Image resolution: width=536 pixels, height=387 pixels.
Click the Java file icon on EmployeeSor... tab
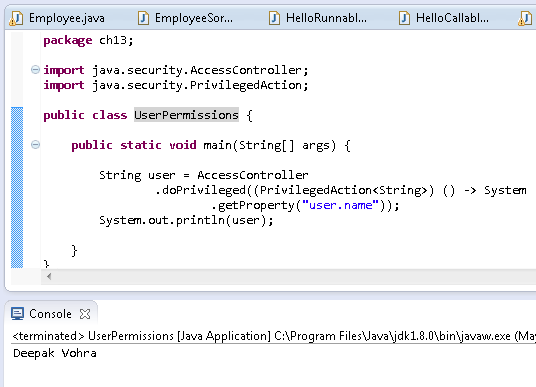143,18
